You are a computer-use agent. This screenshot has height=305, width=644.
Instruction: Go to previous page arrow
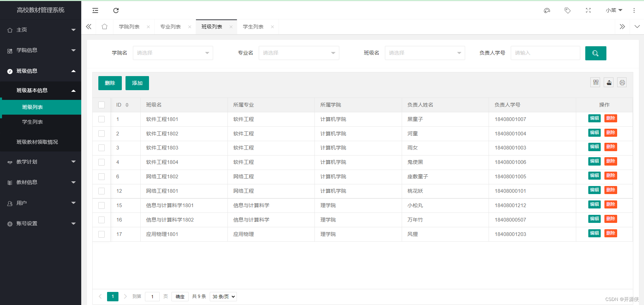(100, 296)
